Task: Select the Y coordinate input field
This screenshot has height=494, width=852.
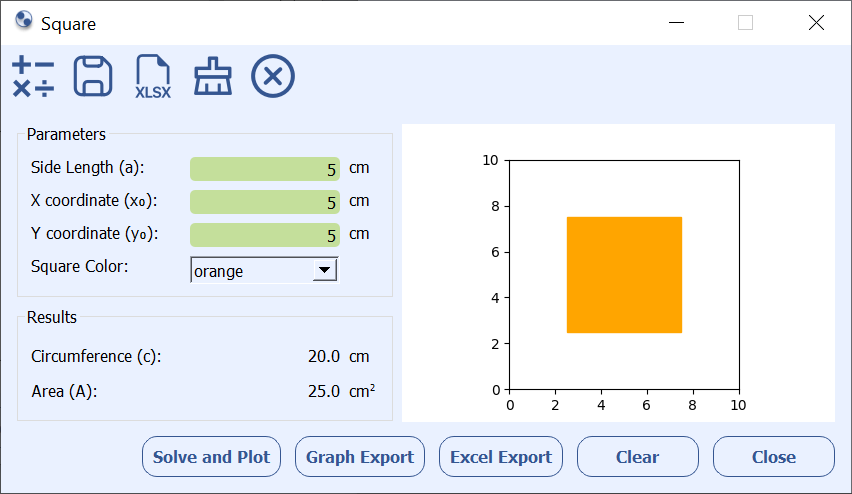Action: point(265,234)
